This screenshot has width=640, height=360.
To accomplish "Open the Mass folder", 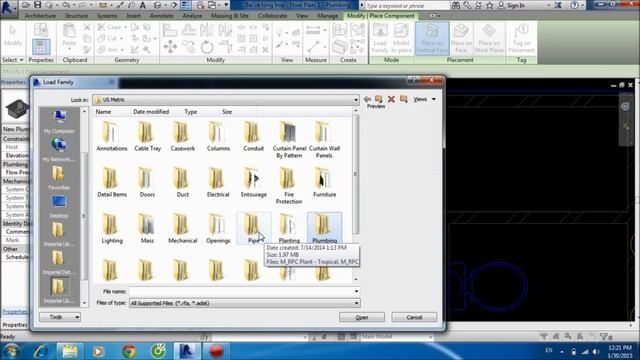I will (147, 229).
